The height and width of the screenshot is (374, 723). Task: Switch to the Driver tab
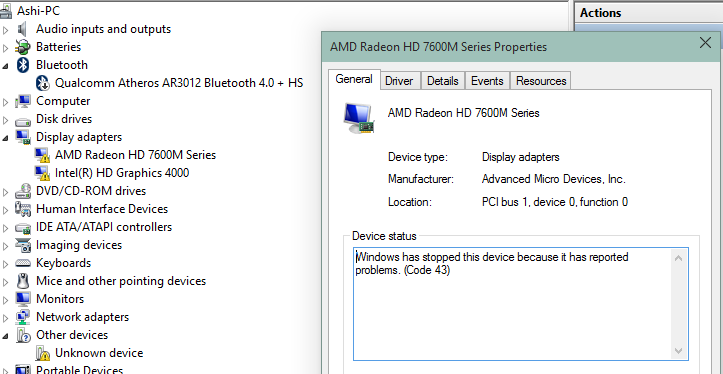pyautogui.click(x=399, y=81)
